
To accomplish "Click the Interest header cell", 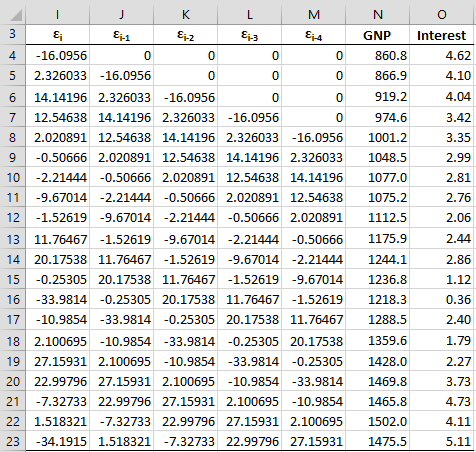I will point(442,35).
